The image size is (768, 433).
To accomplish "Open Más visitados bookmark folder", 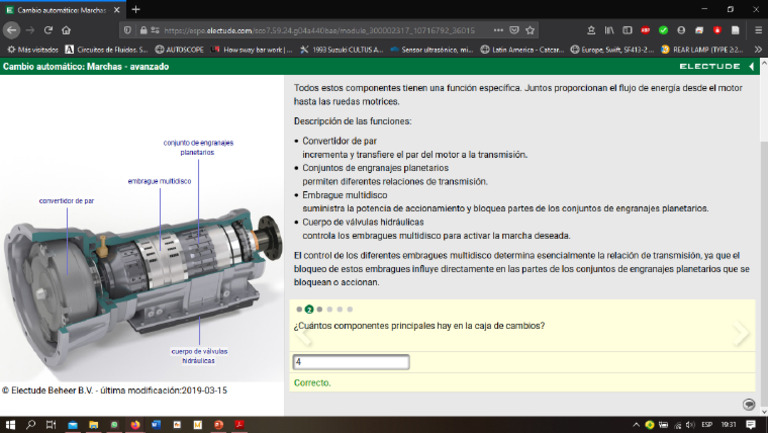I will tap(32, 49).
